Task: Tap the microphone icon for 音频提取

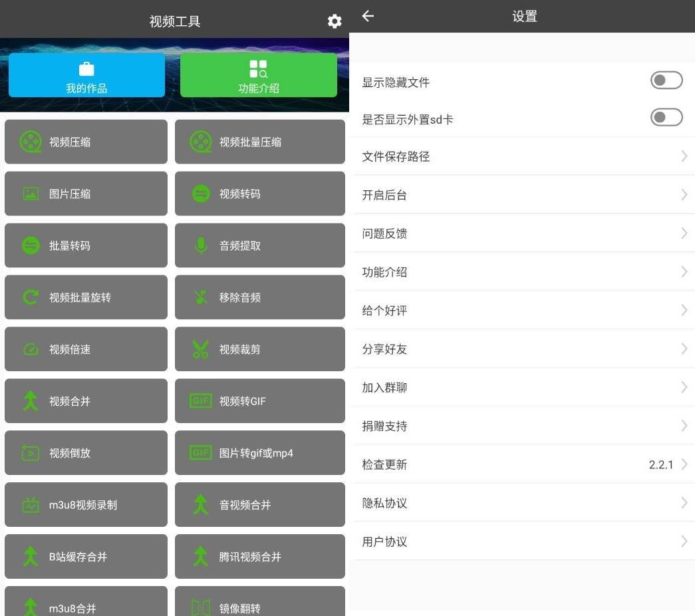Action: [201, 245]
